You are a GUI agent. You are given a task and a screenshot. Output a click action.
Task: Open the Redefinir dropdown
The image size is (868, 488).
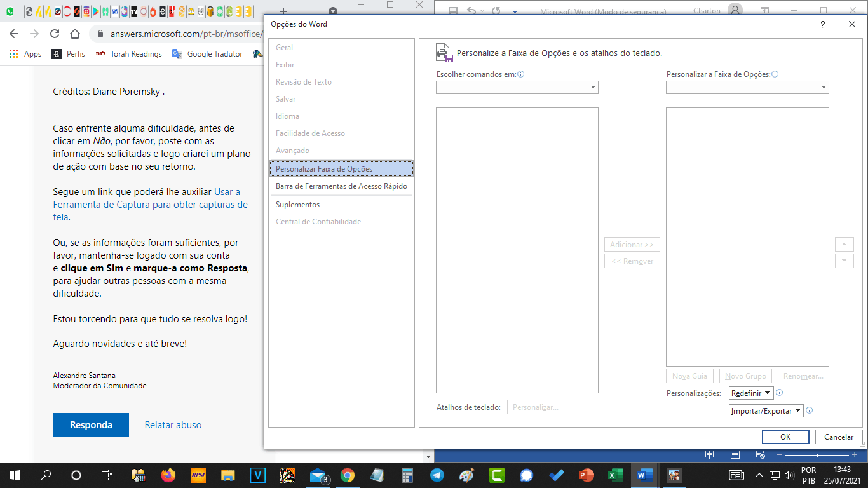751,393
